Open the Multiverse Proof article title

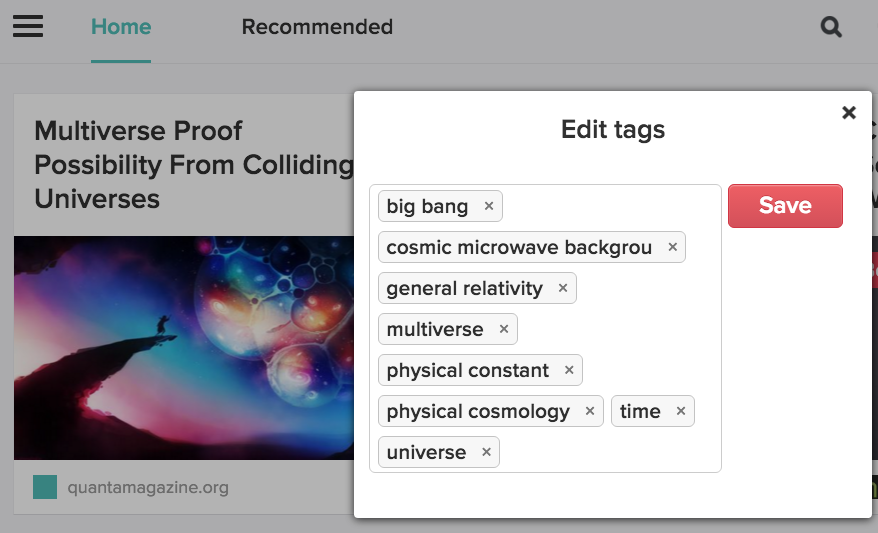194,165
